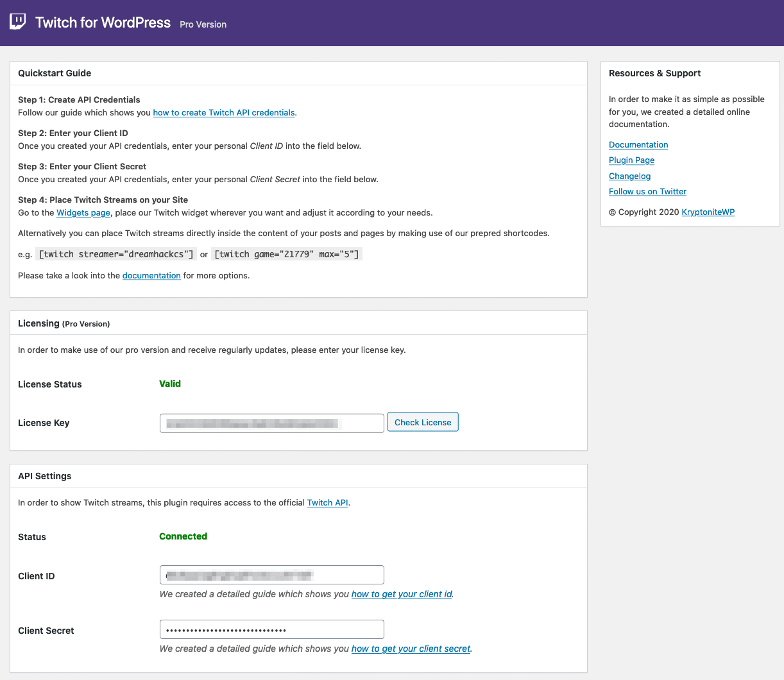Image resolution: width=784 pixels, height=680 pixels.
Task: Focus the Client ID input field
Action: tap(272, 575)
